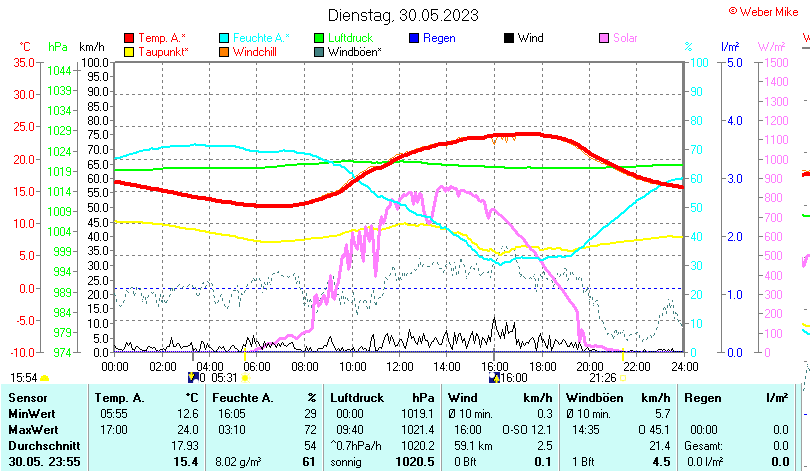Click the '0.0 l/m²' rain amount text

705,462
